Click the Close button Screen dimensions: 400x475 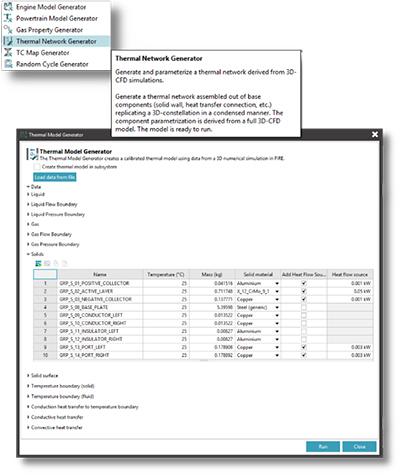(x=359, y=447)
